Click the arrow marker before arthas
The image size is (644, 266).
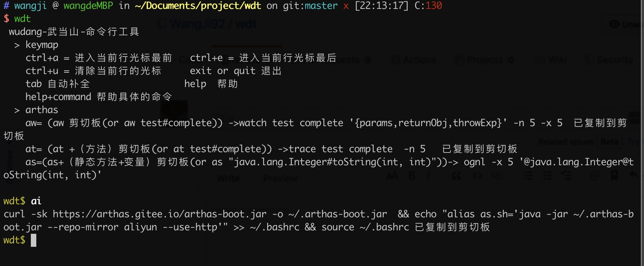[x=17, y=110]
